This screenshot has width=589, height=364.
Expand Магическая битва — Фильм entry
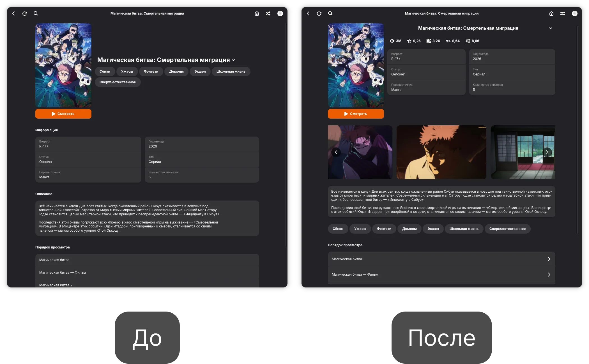[x=549, y=275]
